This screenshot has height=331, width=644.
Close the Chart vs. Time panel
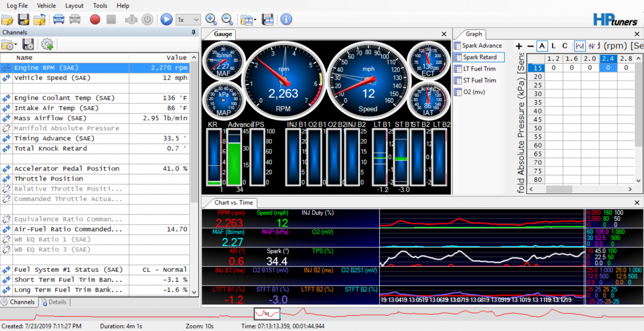tap(637, 203)
